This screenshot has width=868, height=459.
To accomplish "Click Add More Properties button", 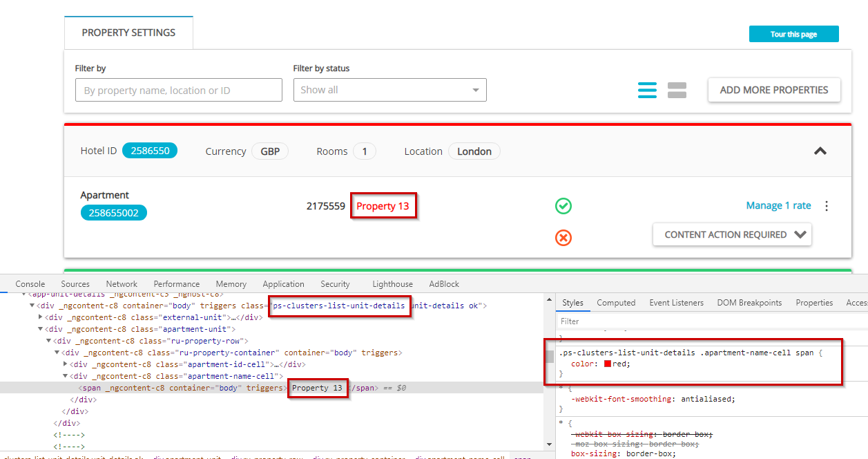I will point(773,90).
